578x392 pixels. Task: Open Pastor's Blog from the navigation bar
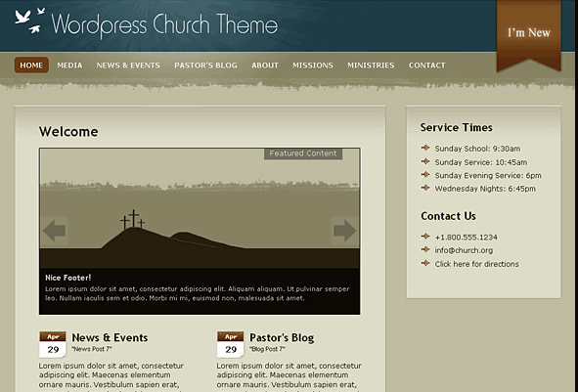pos(205,65)
